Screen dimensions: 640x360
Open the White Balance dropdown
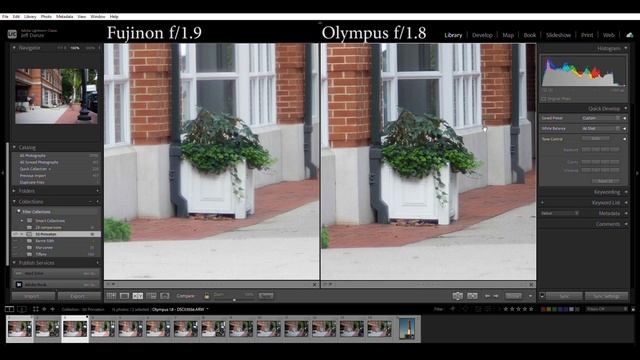601,129
